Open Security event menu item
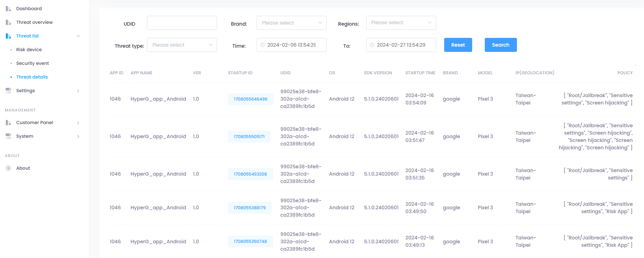 tap(32, 63)
